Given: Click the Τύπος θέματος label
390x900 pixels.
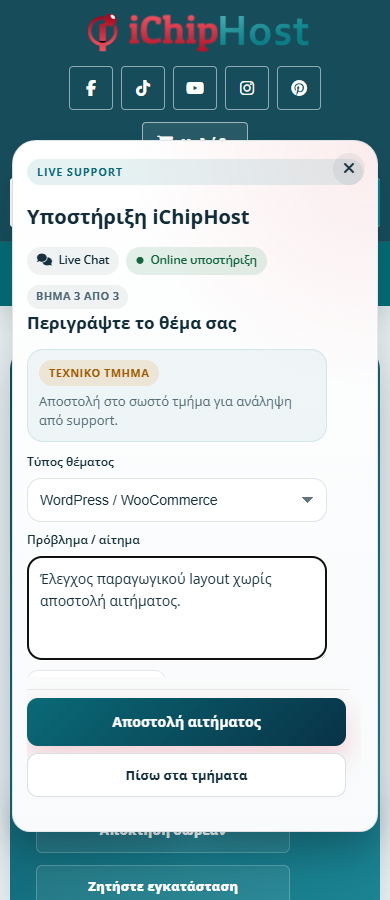Looking at the screenshot, I should (71, 462).
